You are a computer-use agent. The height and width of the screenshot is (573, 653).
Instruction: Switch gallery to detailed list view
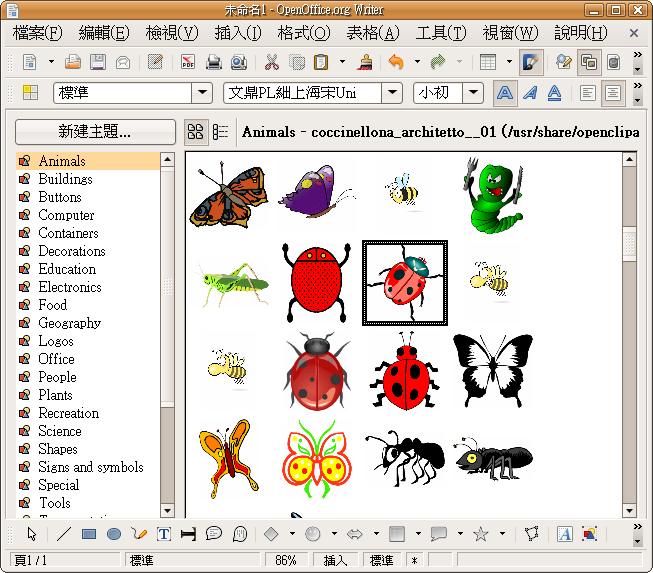[221, 132]
